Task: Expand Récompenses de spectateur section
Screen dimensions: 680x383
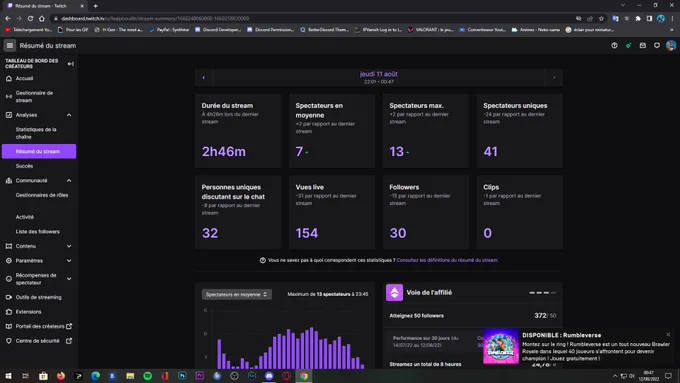Action: (69, 279)
